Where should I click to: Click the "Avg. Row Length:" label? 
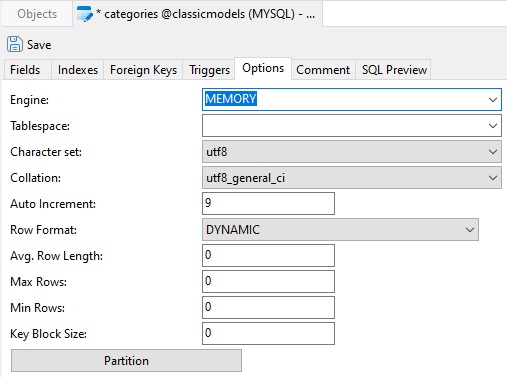pos(57,256)
